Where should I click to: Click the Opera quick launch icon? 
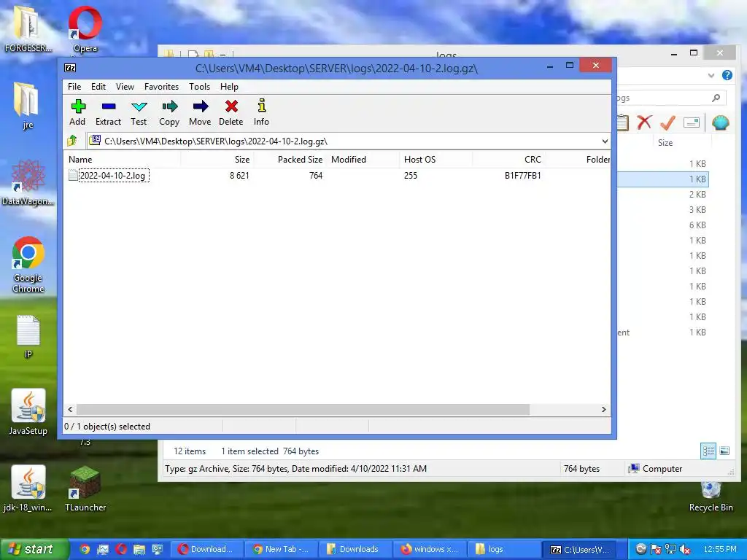[x=121, y=550]
